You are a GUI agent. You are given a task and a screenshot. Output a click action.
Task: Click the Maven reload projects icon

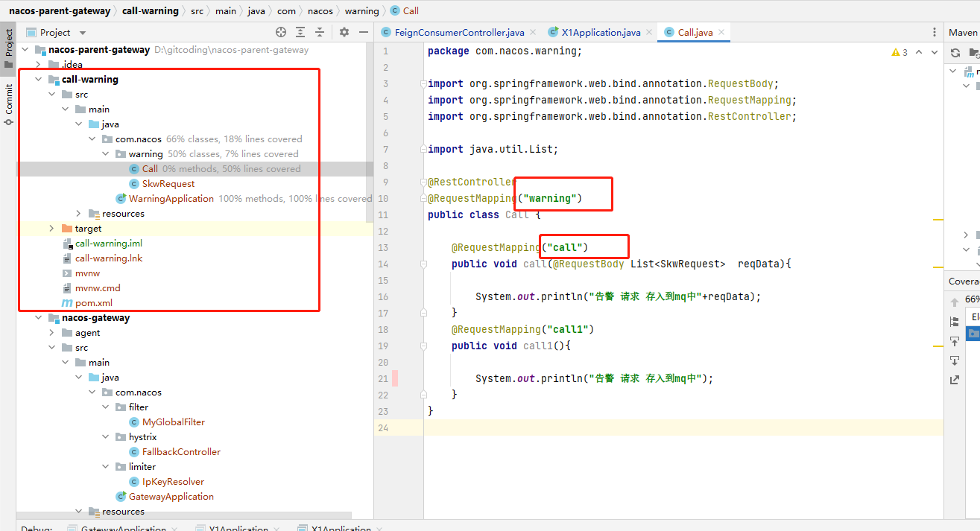tap(955, 53)
